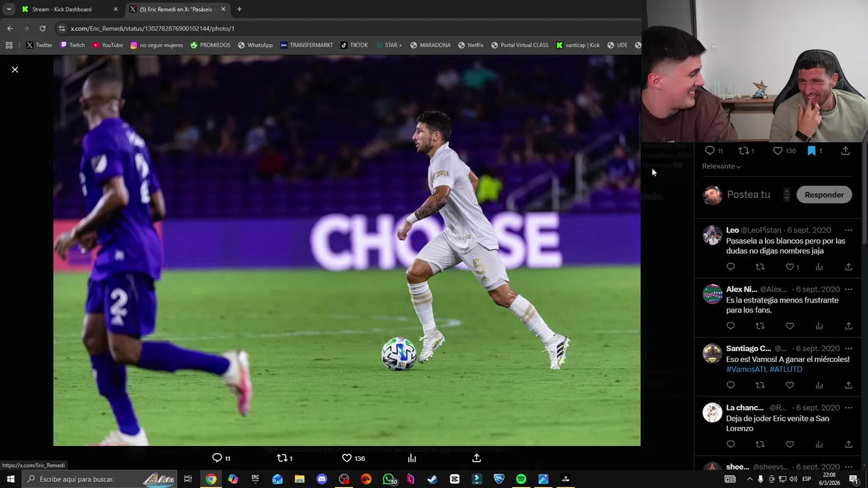Screen dimensions: 868x488
Task: Close the Eric Remedi X tab
Action: [223, 9]
